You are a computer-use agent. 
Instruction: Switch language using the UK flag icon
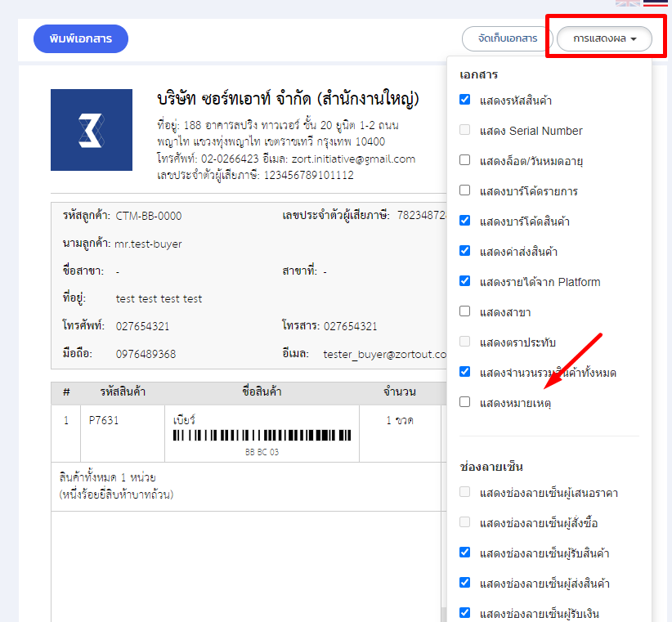coord(628,2)
